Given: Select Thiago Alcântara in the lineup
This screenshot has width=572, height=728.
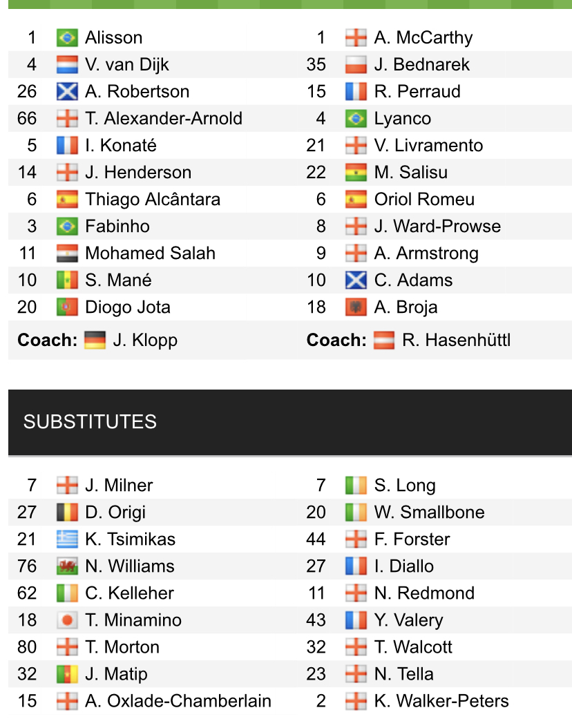Looking at the screenshot, I should [153, 200].
